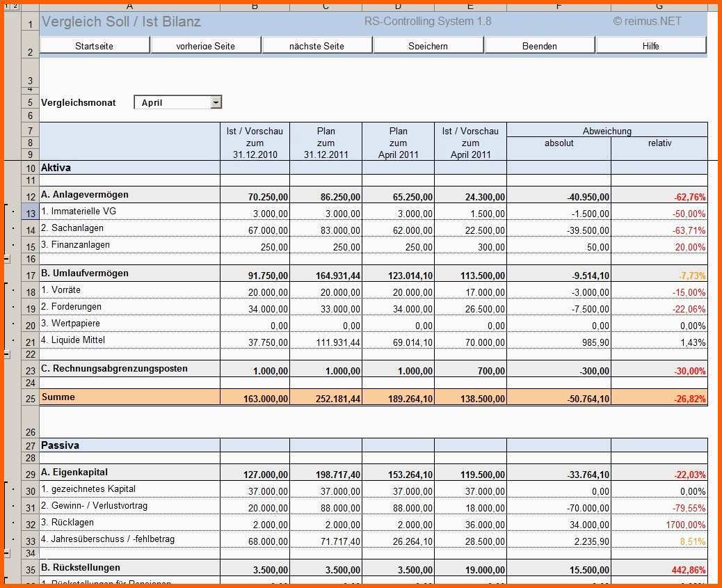Click the '3. Rücklagen' label

coord(67,522)
